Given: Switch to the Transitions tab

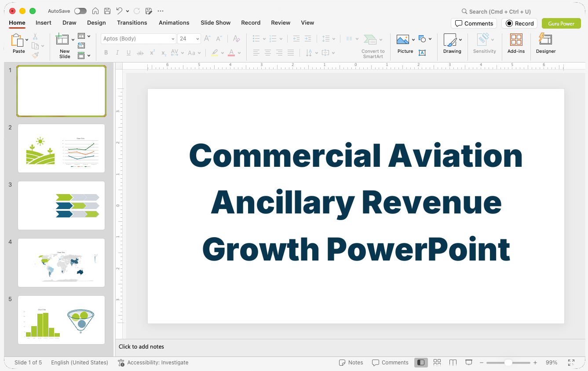Looking at the screenshot, I should pos(132,23).
